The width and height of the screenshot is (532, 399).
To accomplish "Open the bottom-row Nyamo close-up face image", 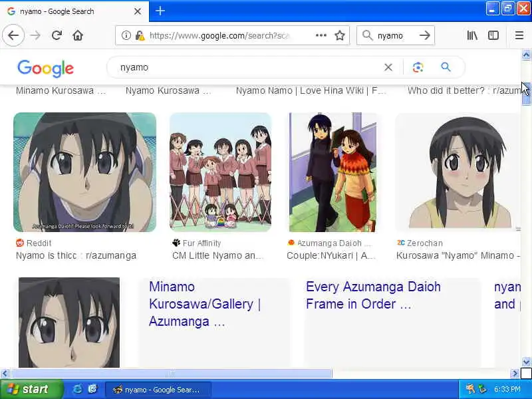I will (x=69, y=323).
